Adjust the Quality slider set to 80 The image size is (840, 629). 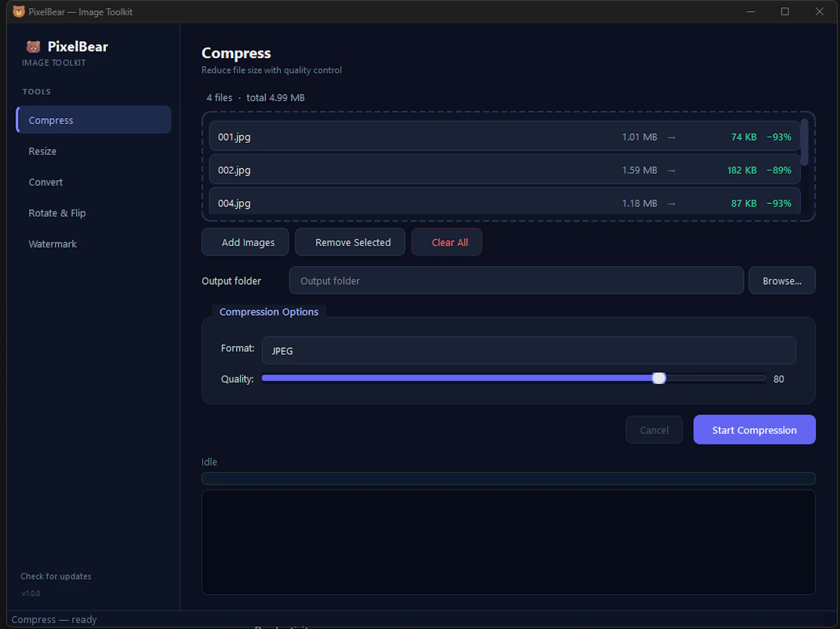pyautogui.click(x=659, y=378)
